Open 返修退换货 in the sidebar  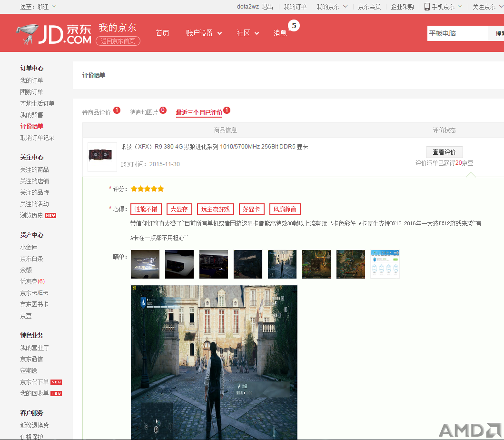coord(34,425)
